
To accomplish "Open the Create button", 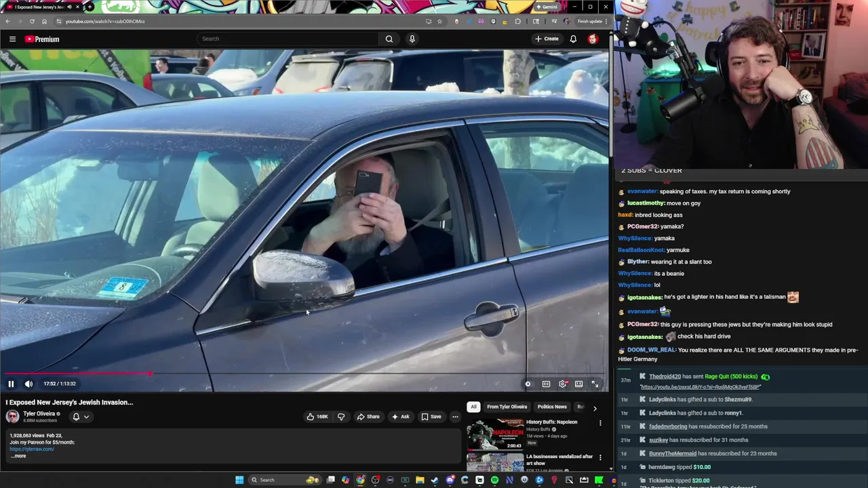I will coord(547,39).
